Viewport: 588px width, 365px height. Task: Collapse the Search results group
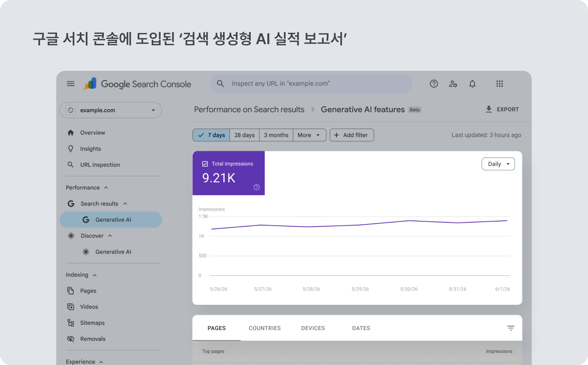[x=125, y=203]
